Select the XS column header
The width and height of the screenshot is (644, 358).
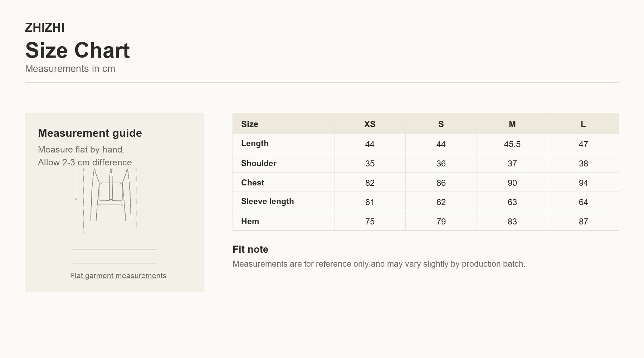click(x=370, y=124)
